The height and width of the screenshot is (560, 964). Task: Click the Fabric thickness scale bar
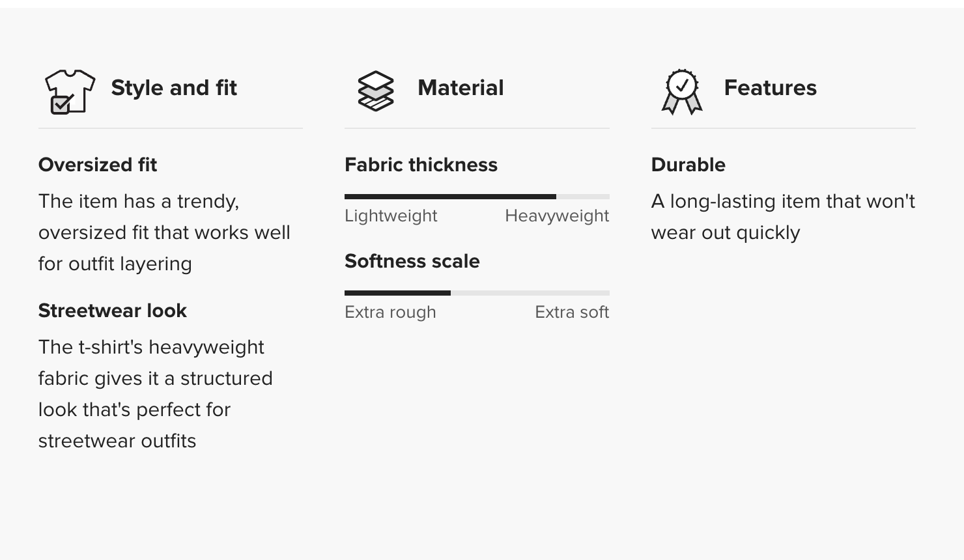pyautogui.click(x=477, y=197)
